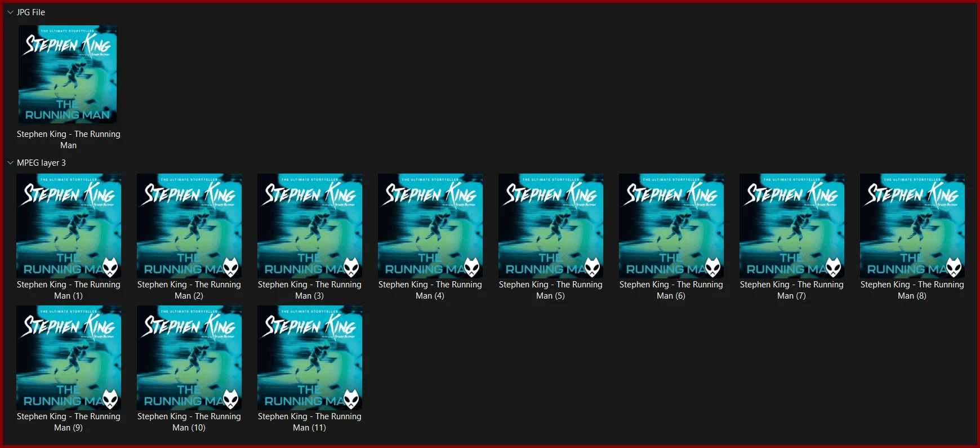Click the filename ending in 'Man (7)'

pyautogui.click(x=792, y=290)
